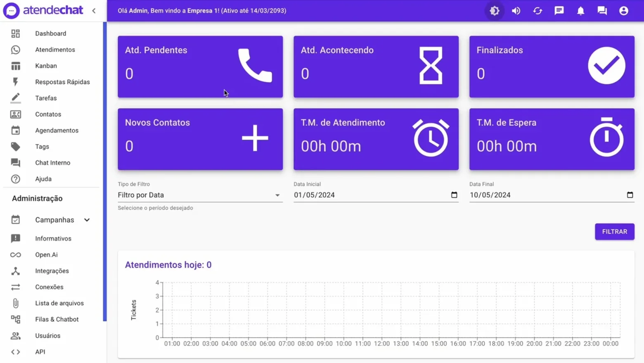Open Conexões link in sidebar
This screenshot has width=644, height=363.
coord(49,287)
